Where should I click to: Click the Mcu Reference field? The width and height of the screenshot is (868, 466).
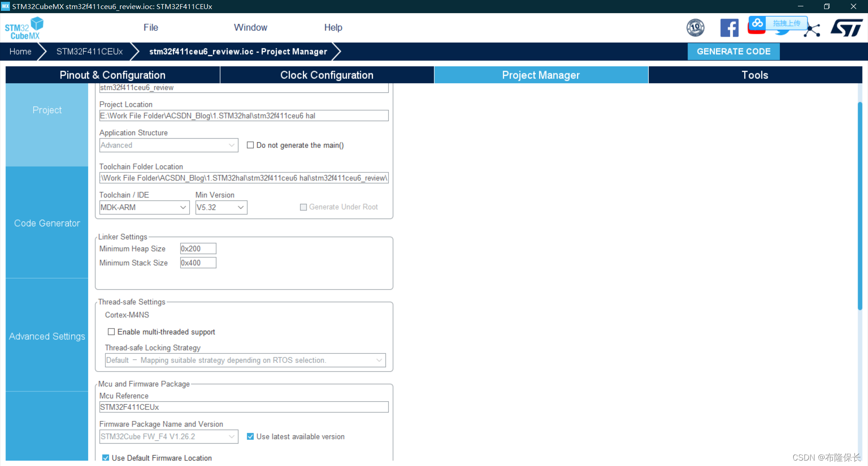pos(244,407)
